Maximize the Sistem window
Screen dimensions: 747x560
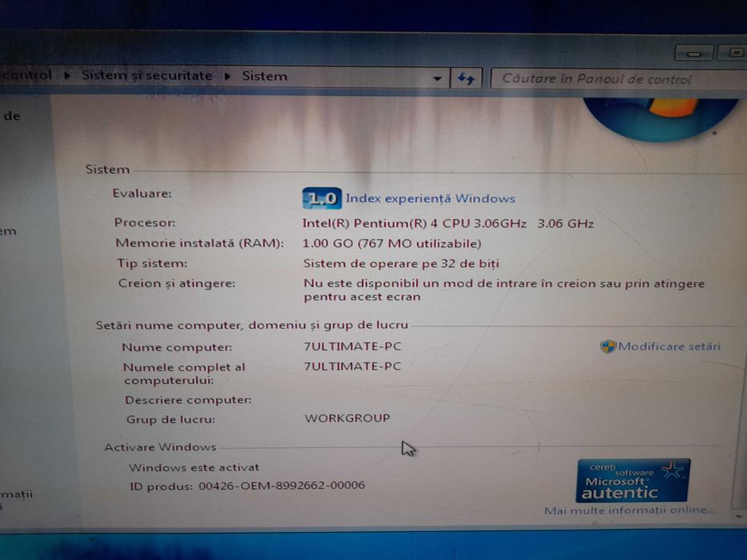point(733,52)
